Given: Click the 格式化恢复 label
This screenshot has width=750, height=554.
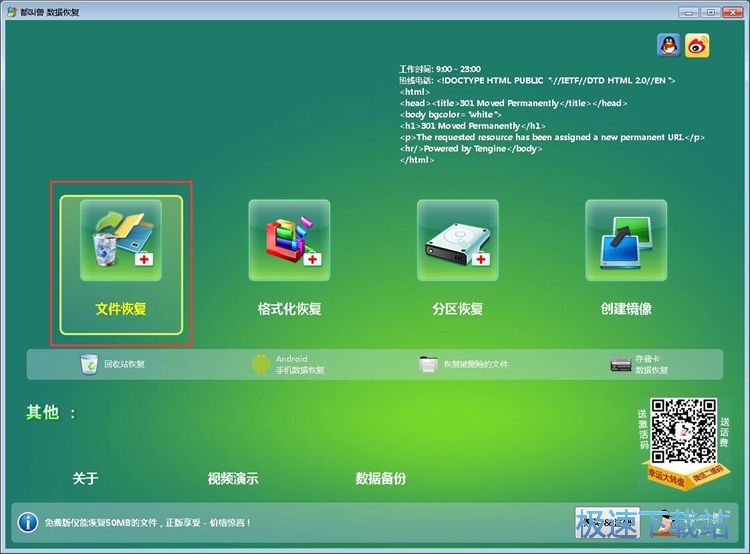Looking at the screenshot, I should [289, 309].
